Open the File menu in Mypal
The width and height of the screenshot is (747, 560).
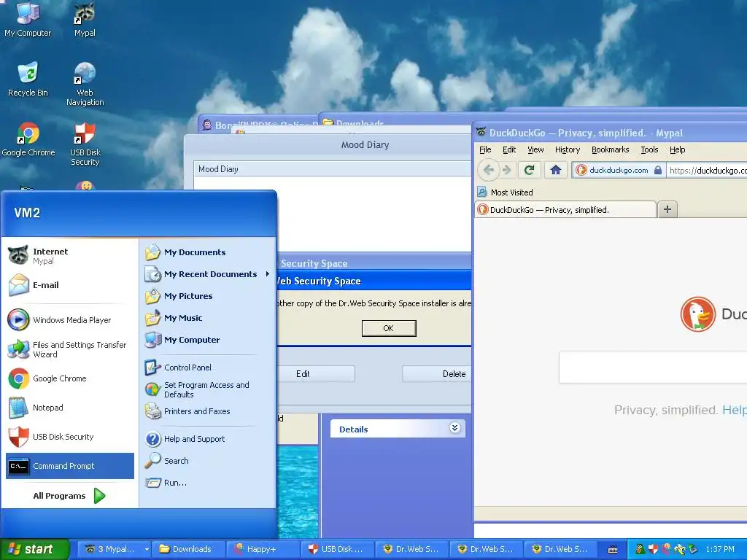coord(485,149)
